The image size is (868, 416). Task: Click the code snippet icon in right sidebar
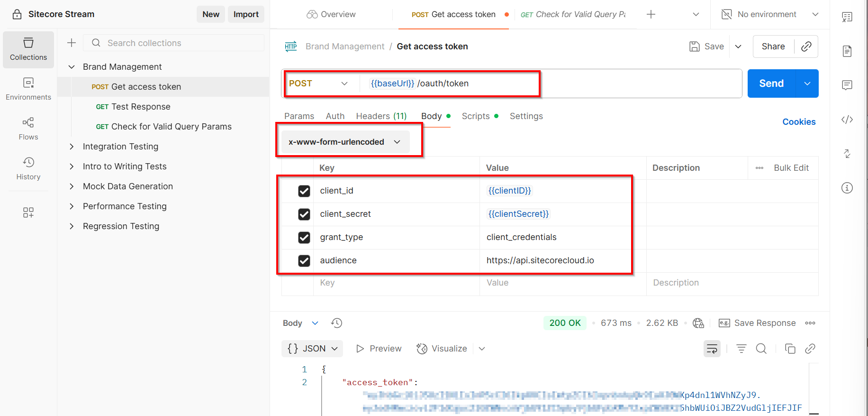pos(847,120)
